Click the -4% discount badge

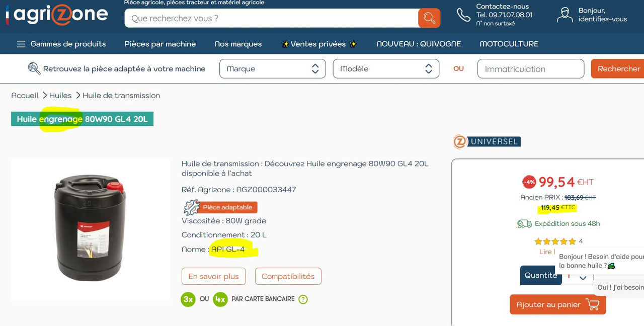point(529,182)
